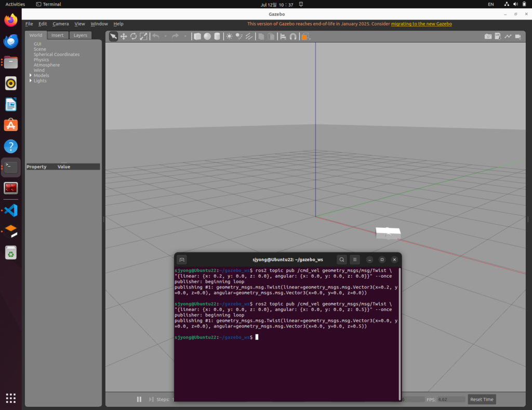Open the EN input language indicator

(490, 4)
